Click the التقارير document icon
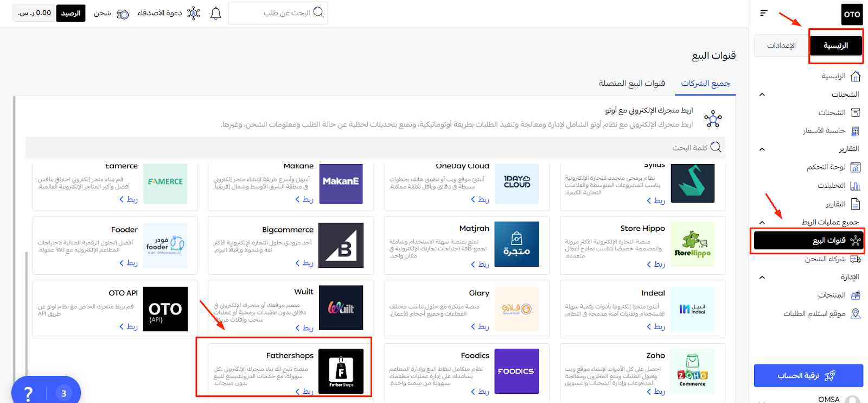The image size is (868, 403). pyautogui.click(x=856, y=204)
